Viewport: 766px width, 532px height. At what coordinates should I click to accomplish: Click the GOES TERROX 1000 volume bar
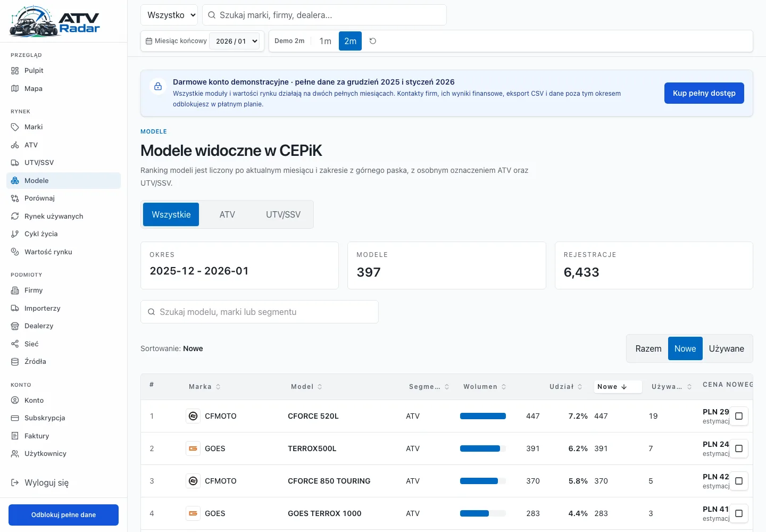[x=483, y=513]
